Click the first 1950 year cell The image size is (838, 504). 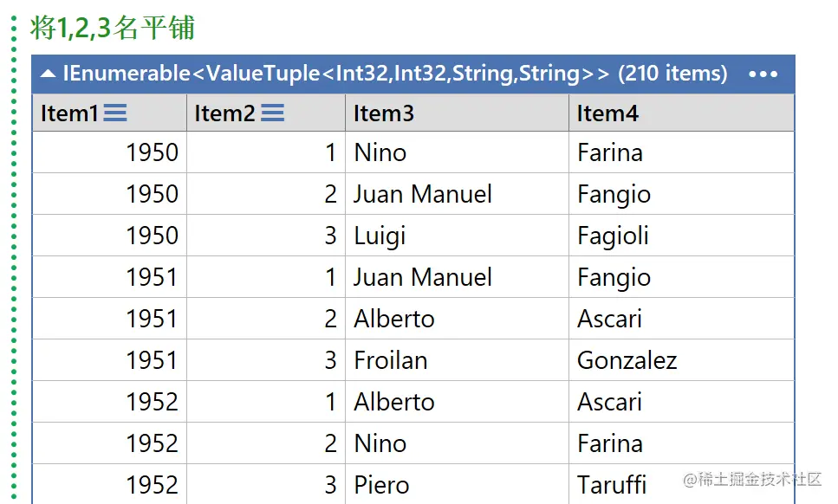(x=109, y=152)
